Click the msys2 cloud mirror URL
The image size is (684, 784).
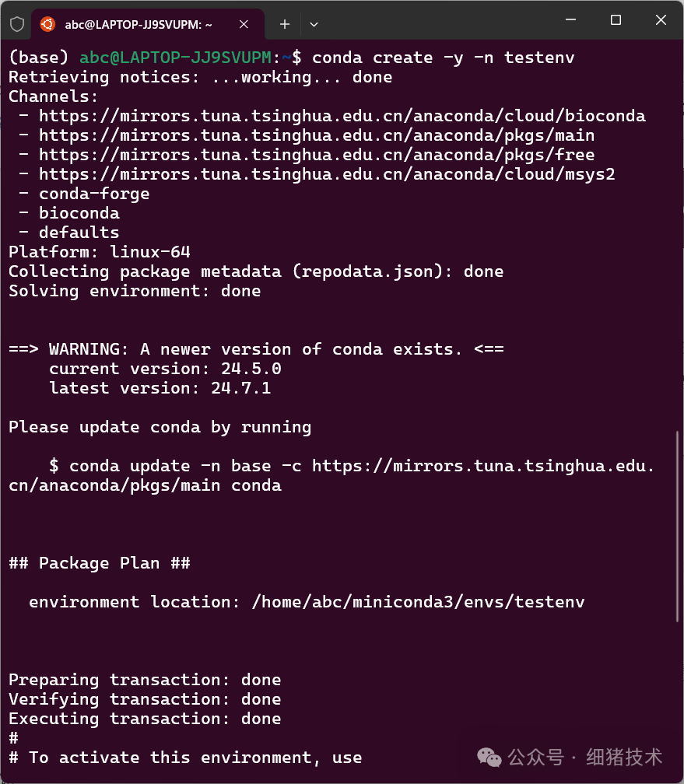pyautogui.click(x=327, y=173)
